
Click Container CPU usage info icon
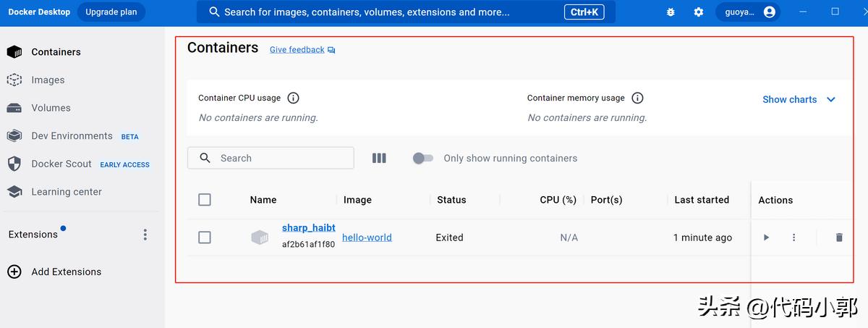click(x=293, y=98)
